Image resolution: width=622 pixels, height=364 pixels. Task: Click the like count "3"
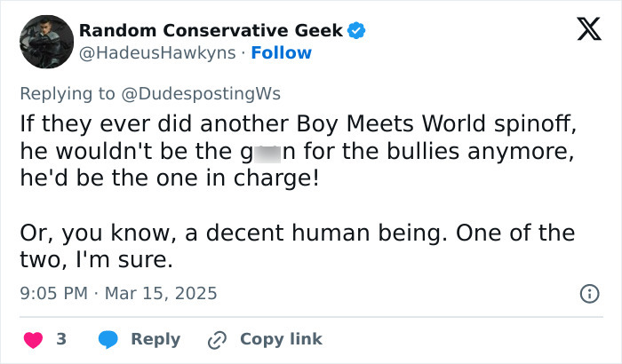coord(61,339)
